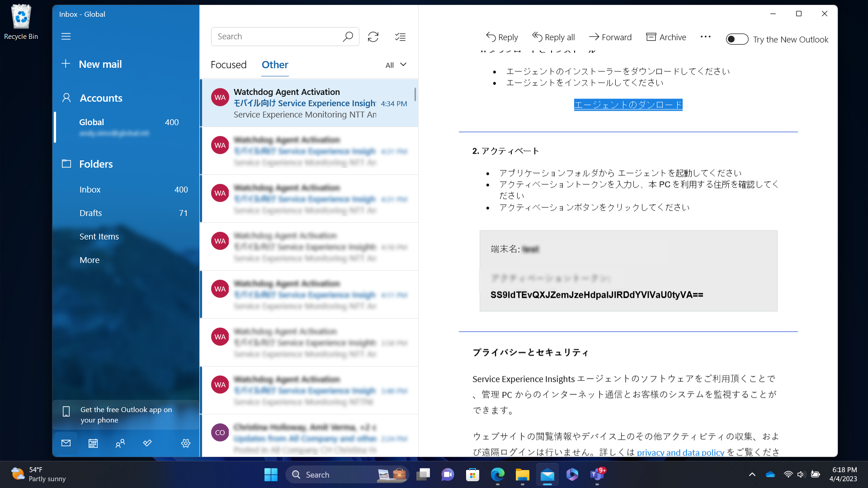Open Recycle Bin on desktop
Image resolution: width=868 pixels, height=488 pixels.
[x=21, y=22]
